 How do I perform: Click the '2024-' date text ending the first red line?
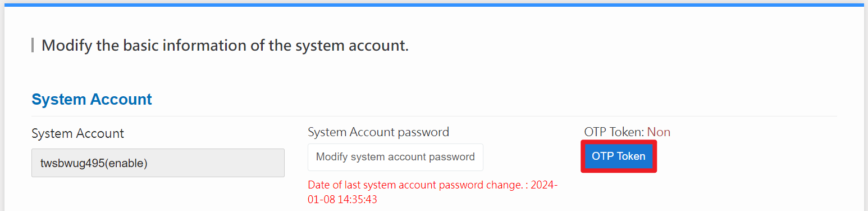pos(545,185)
